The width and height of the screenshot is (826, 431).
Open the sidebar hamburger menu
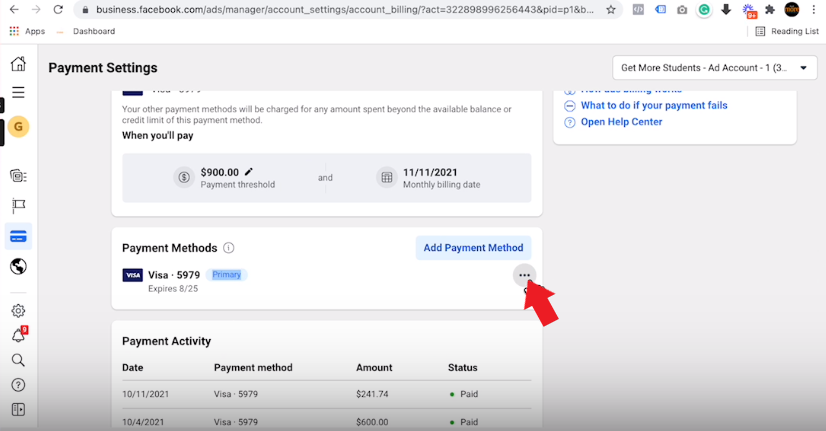18,92
